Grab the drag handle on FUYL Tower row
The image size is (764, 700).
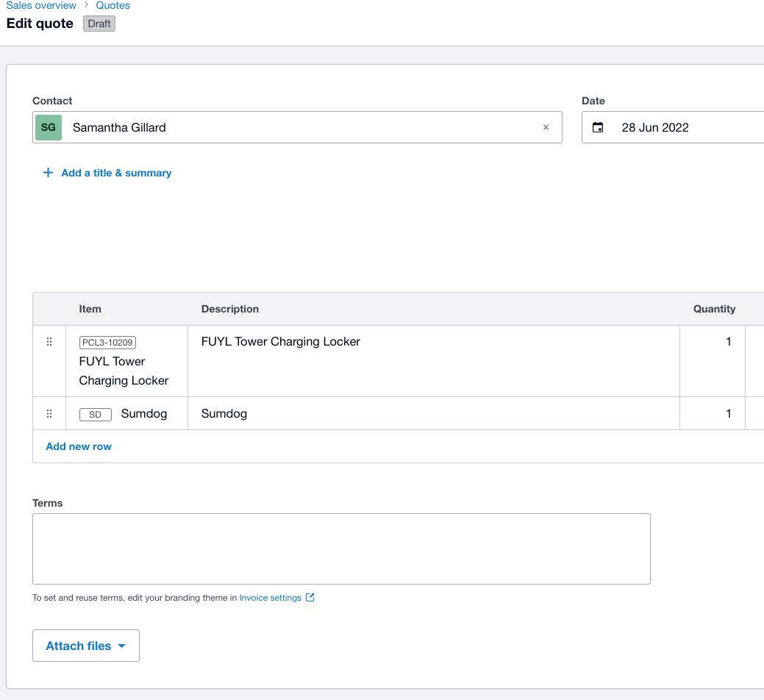click(x=49, y=341)
